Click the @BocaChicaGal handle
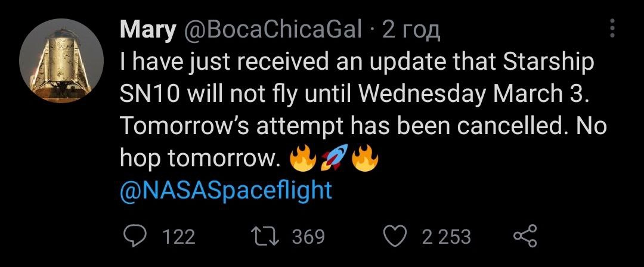The height and width of the screenshot is (267, 644). click(x=274, y=29)
